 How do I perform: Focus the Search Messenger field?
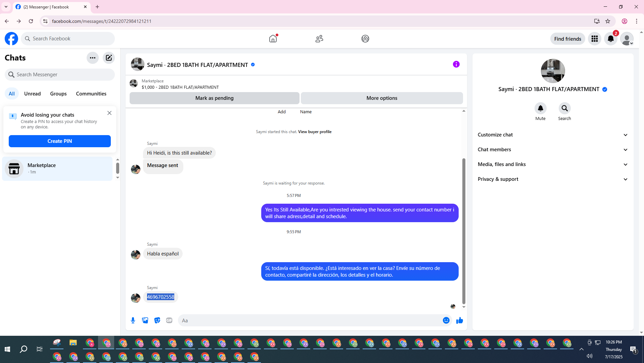pos(60,75)
